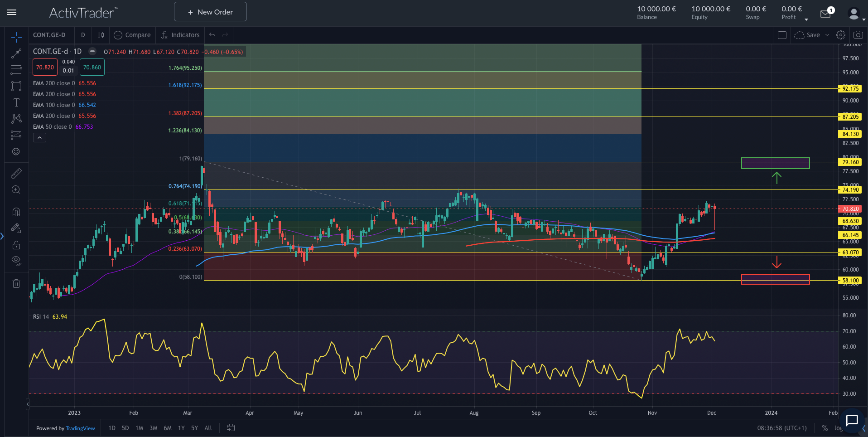Image resolution: width=868 pixels, height=437 pixels.
Task: Select the 6M time range
Action: (x=168, y=428)
